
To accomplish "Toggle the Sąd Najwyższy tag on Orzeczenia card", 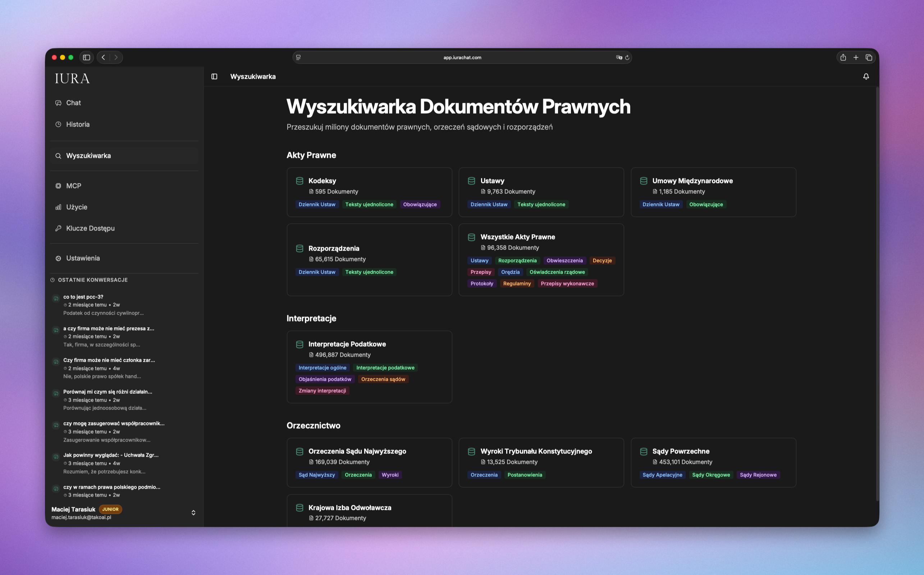I will pyautogui.click(x=317, y=475).
